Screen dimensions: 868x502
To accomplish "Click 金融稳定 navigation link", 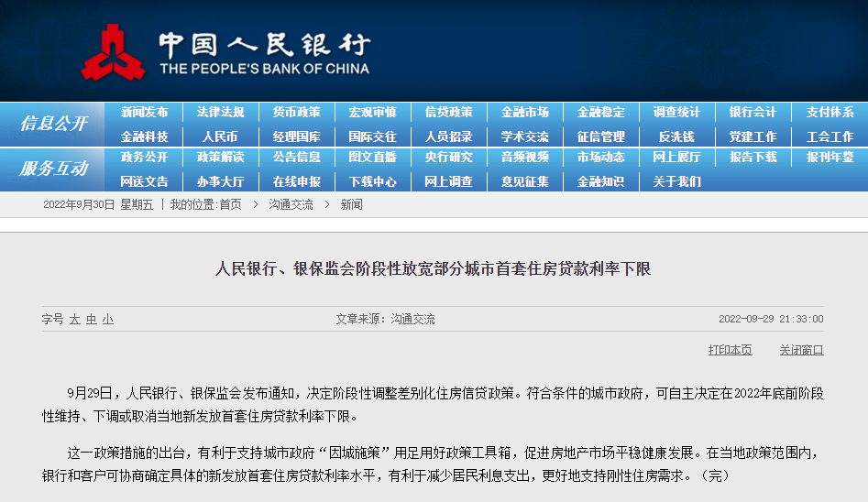I will tap(600, 113).
